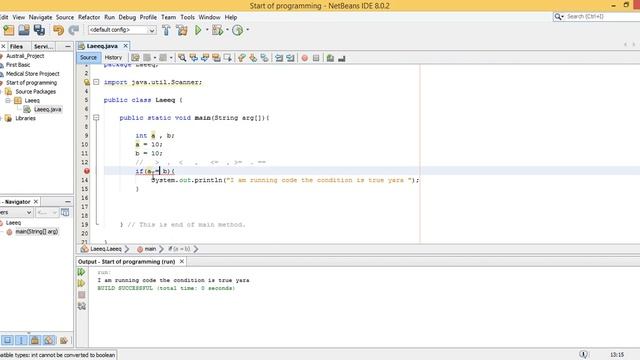640x360 pixels.
Task: Switch to History view
Action: click(x=113, y=58)
